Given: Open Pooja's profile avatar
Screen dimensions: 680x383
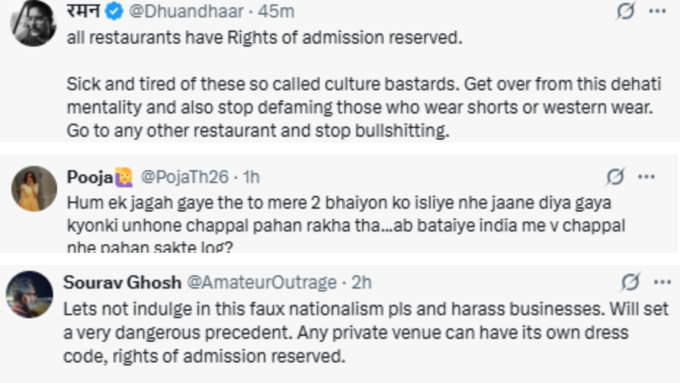Looking at the screenshot, I should click(34, 189).
